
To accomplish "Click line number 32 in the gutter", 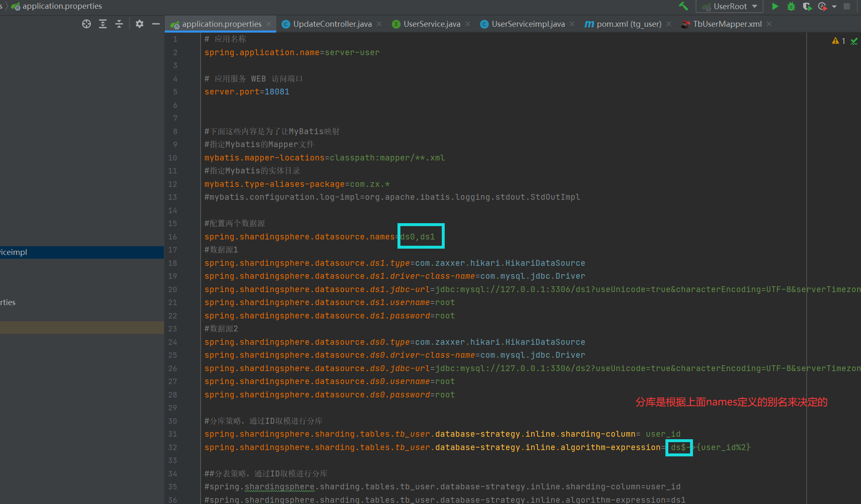I will click(173, 447).
